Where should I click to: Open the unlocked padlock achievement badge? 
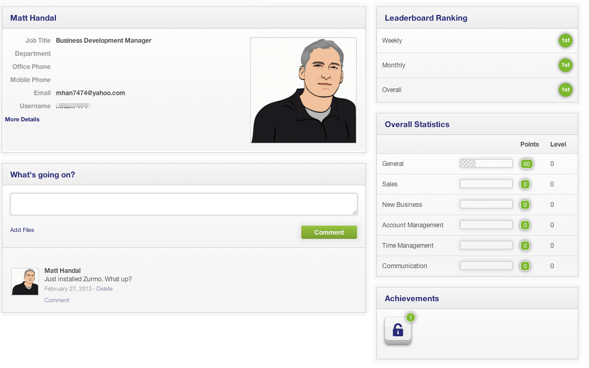tap(398, 330)
